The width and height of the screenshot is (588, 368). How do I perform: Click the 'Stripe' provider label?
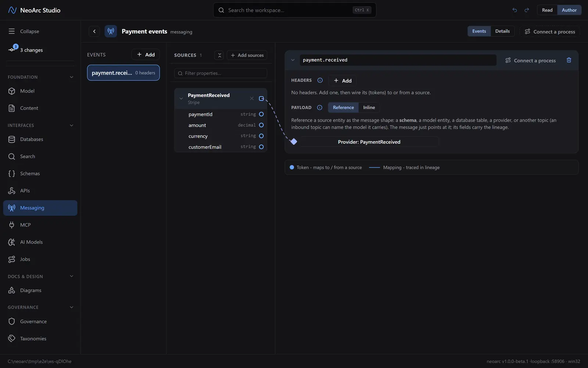point(194,103)
